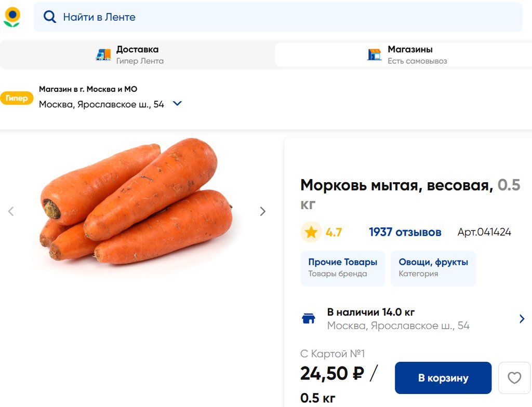
Task: Open the Овощи, фрукты category chip
Action: pyautogui.click(x=433, y=268)
